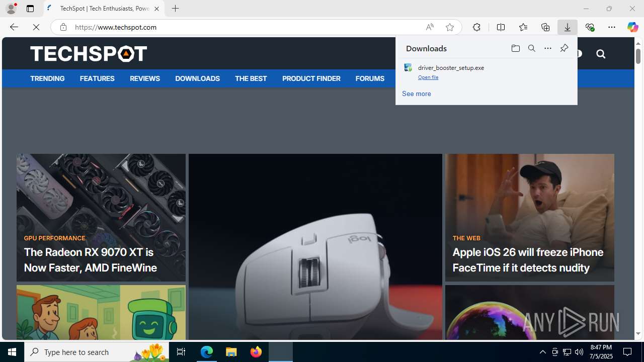Open a new tab with plus button
The width and height of the screenshot is (644, 362).
tap(176, 9)
